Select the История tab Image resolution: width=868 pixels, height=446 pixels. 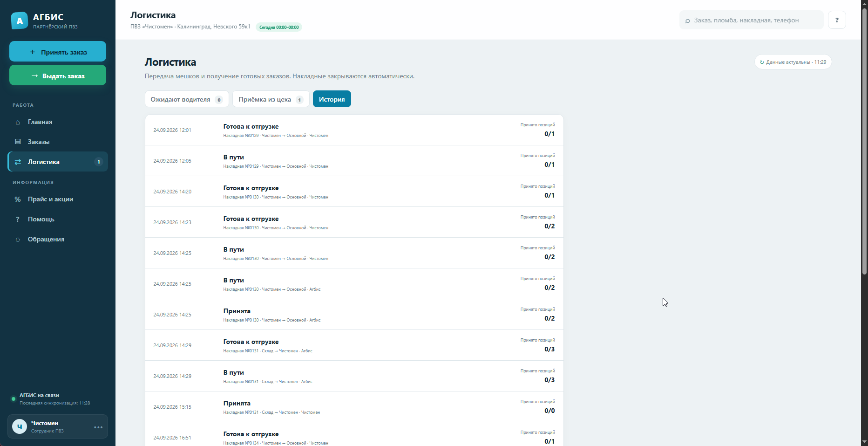click(x=332, y=99)
